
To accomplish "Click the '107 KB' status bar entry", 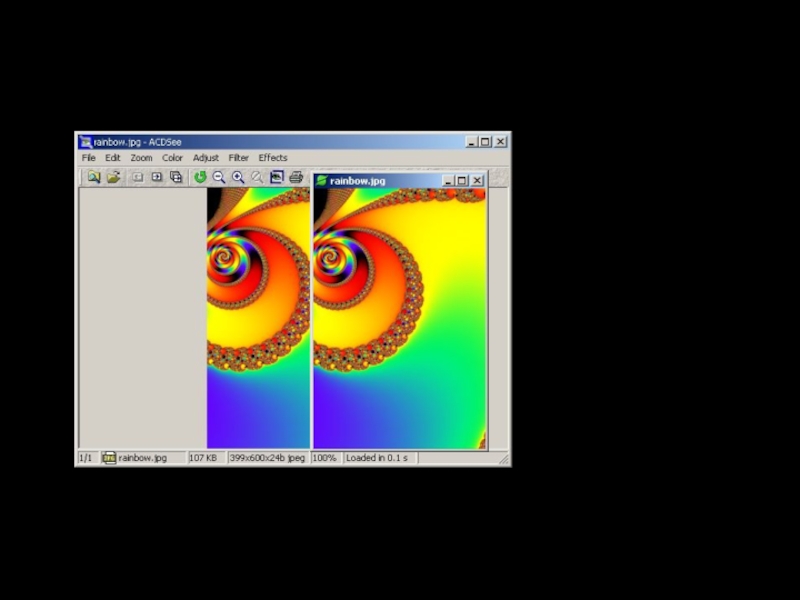I will pos(203,458).
